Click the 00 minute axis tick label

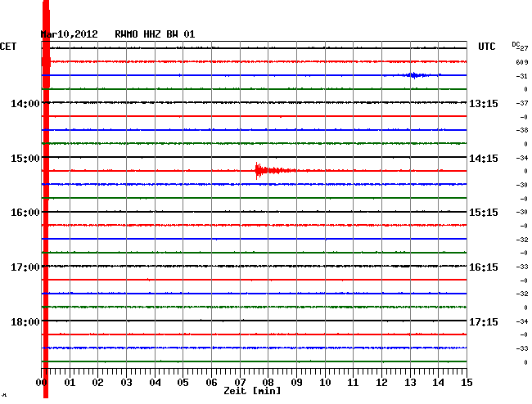42,383
